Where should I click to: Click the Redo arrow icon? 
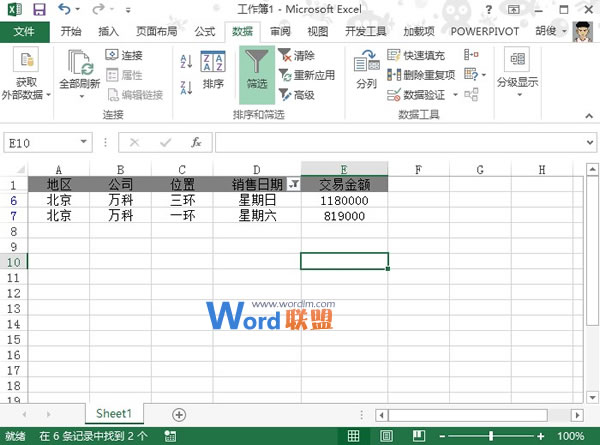[x=98, y=9]
